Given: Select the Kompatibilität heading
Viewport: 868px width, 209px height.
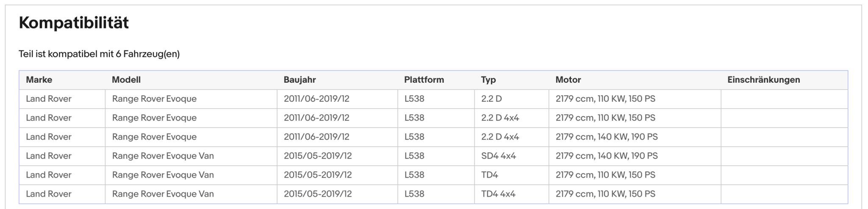Looking at the screenshot, I should pyautogui.click(x=74, y=22).
